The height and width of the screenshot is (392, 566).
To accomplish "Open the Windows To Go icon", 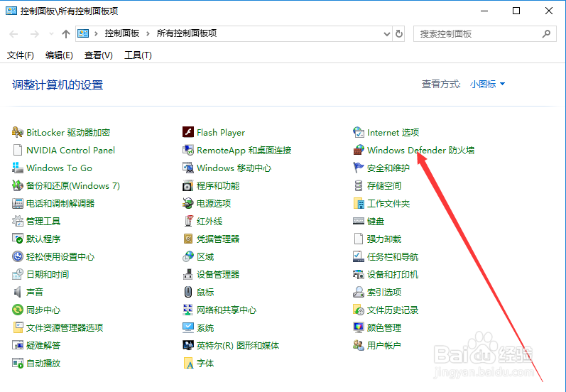I will (17, 168).
